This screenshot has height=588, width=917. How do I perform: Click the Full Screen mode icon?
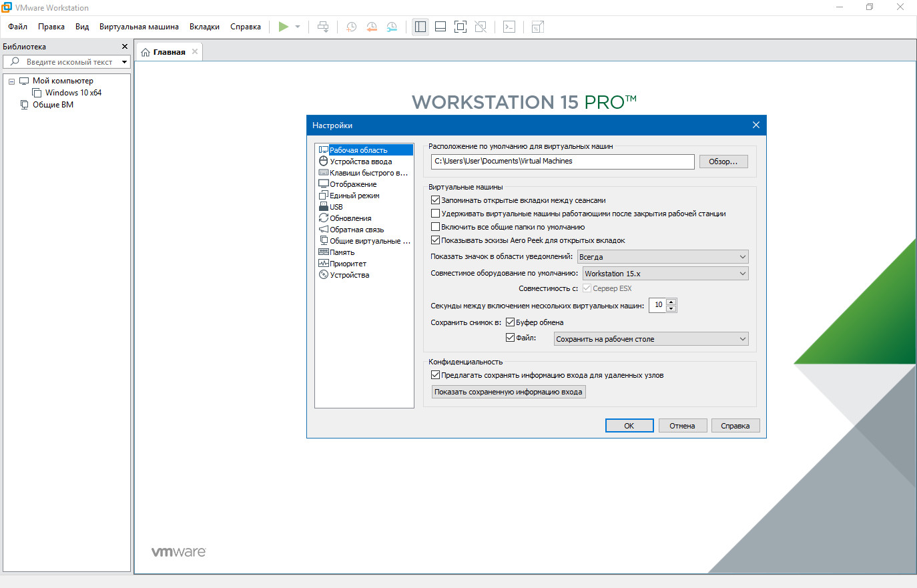click(461, 27)
